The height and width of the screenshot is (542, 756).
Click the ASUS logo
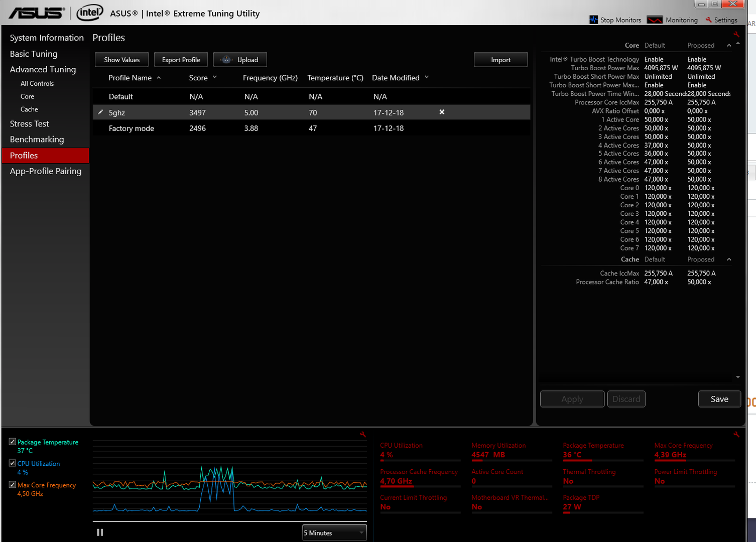point(37,13)
